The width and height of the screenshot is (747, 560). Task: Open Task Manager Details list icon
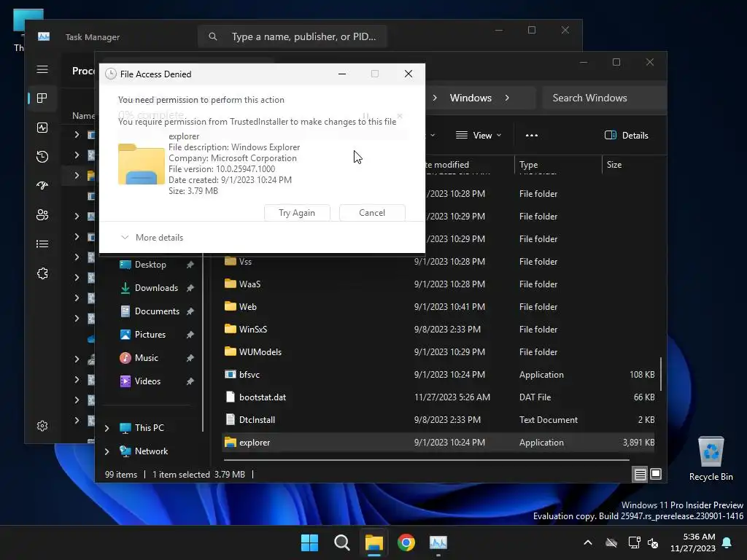pos(42,244)
